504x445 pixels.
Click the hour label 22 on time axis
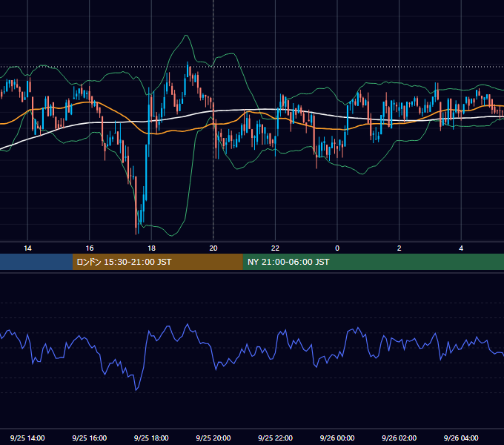tap(275, 248)
